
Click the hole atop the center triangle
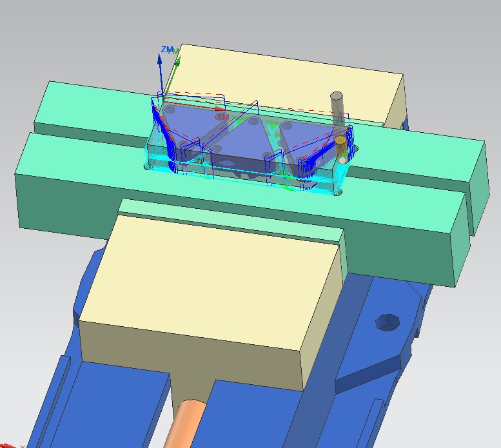click(x=254, y=121)
